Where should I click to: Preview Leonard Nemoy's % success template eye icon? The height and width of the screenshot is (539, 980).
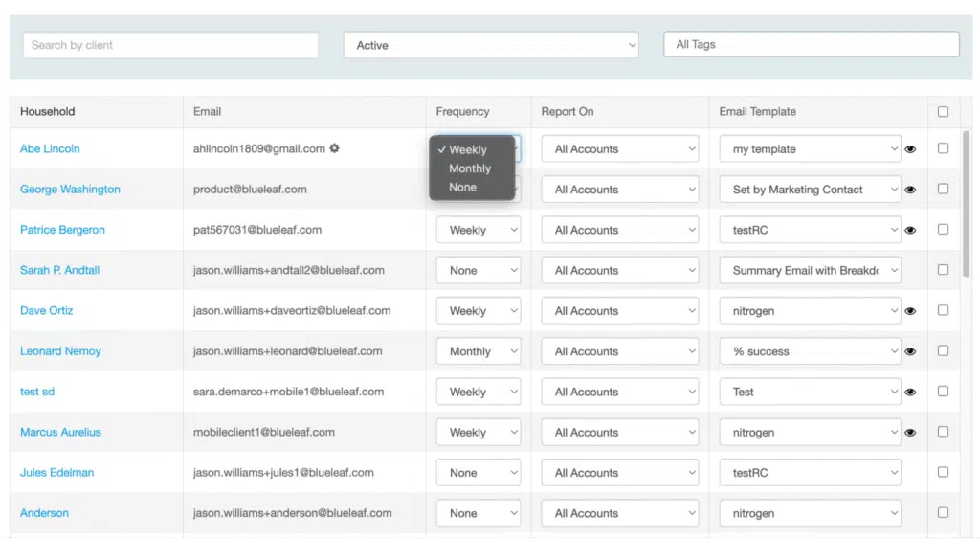pos(910,351)
